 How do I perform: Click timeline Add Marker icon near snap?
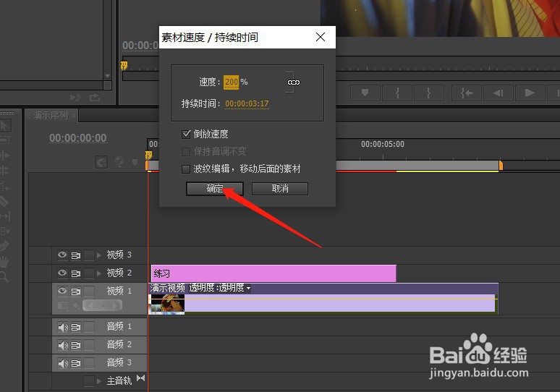click(135, 163)
